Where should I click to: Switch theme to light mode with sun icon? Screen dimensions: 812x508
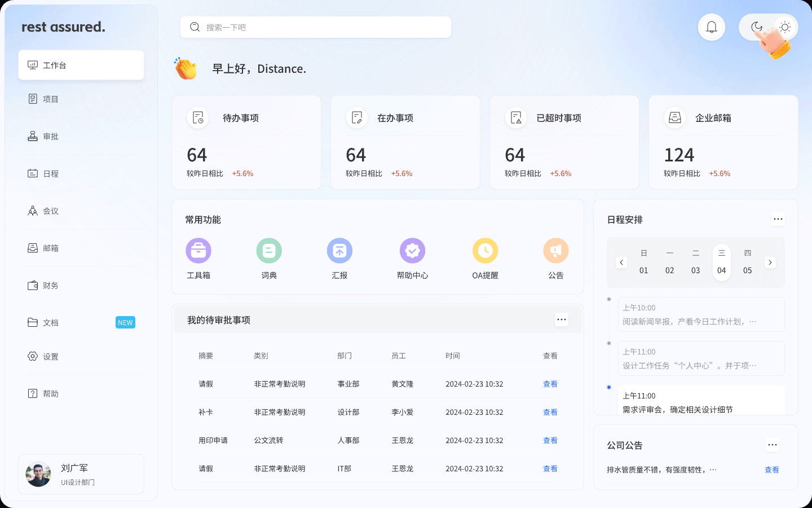click(784, 27)
